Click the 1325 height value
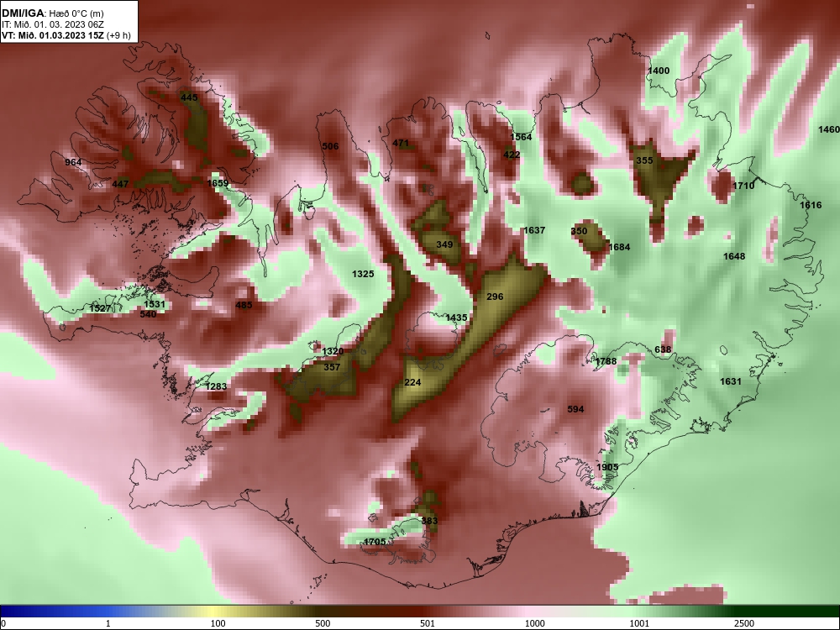 tap(363, 274)
